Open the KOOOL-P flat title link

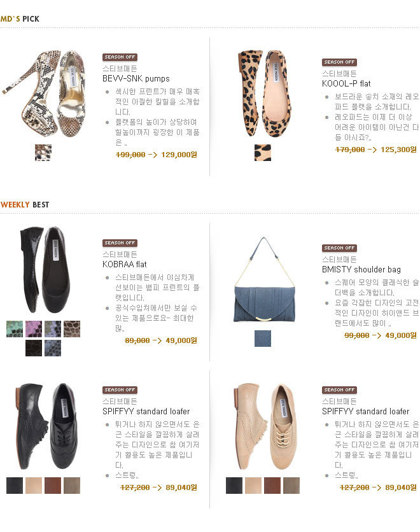(x=346, y=84)
